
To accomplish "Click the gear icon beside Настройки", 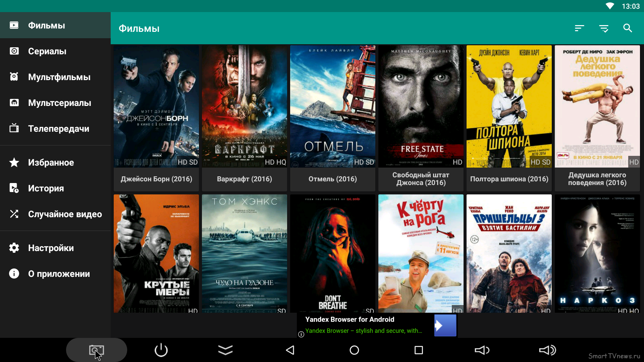I will point(14,248).
